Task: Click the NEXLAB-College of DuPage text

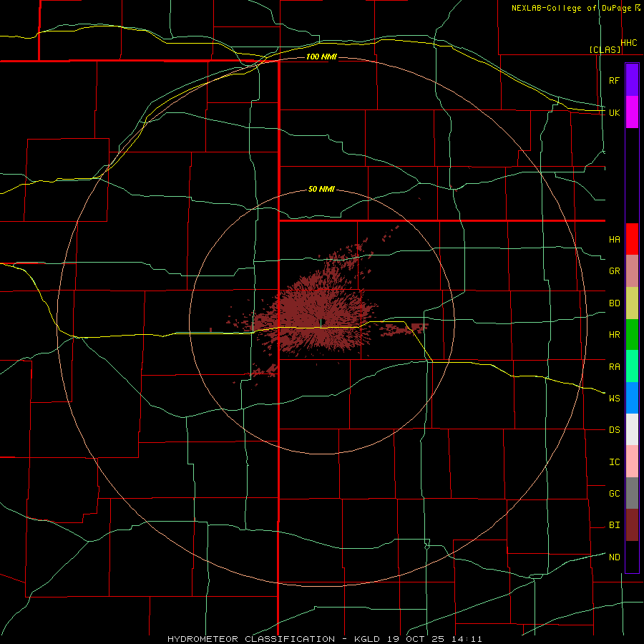Action: pos(573,8)
